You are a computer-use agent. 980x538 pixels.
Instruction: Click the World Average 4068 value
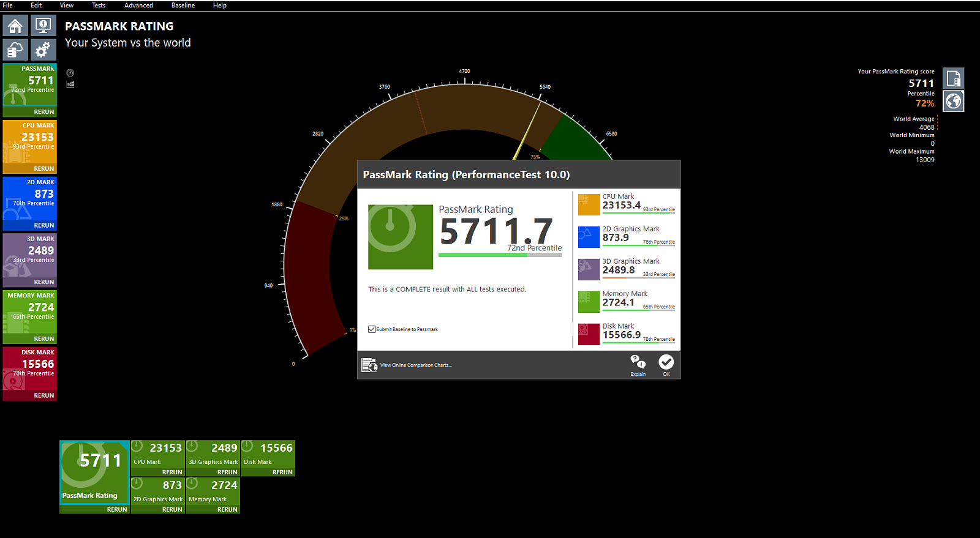(927, 127)
